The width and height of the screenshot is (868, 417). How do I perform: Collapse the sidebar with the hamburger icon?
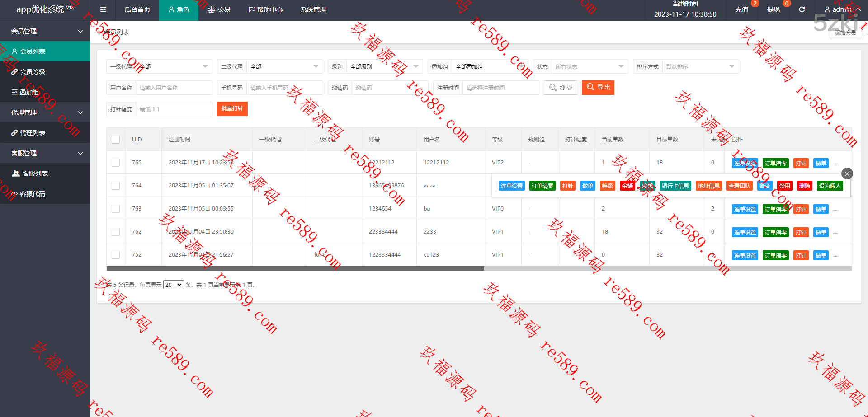coord(103,9)
